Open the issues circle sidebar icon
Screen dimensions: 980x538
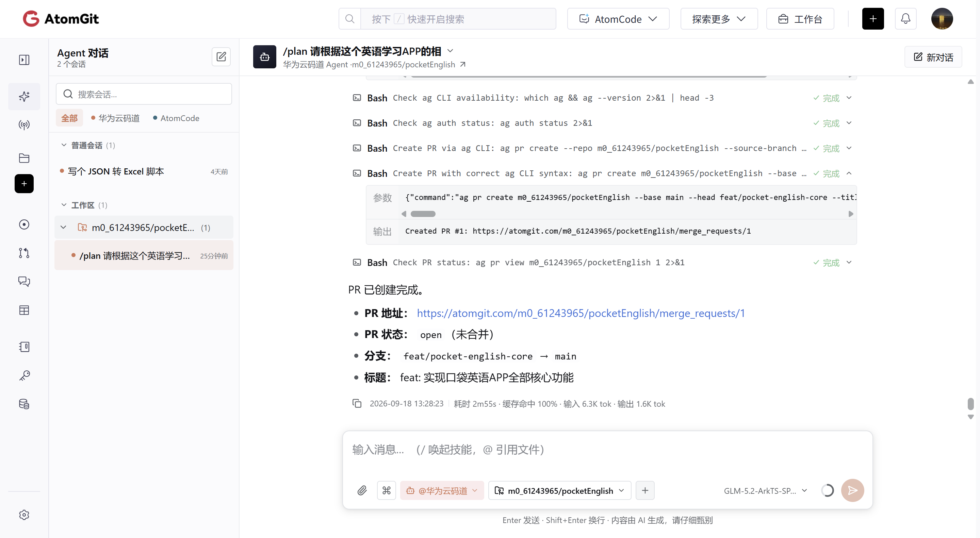(24, 224)
